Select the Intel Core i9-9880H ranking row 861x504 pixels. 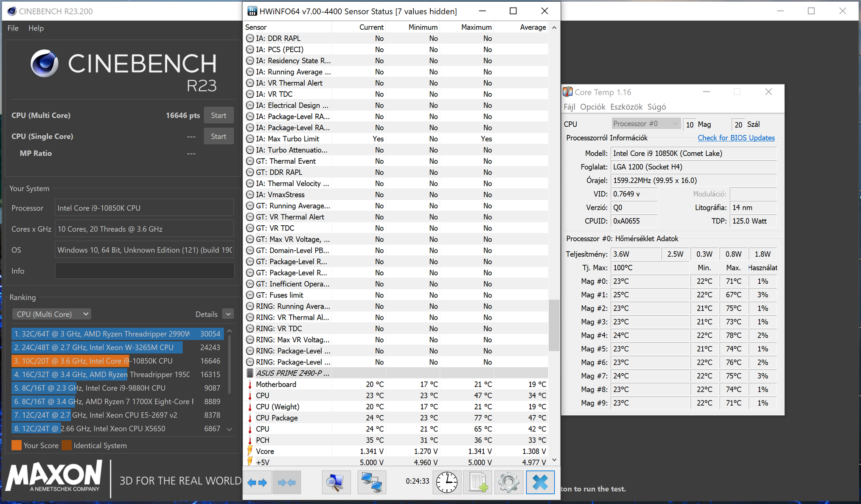(118, 388)
